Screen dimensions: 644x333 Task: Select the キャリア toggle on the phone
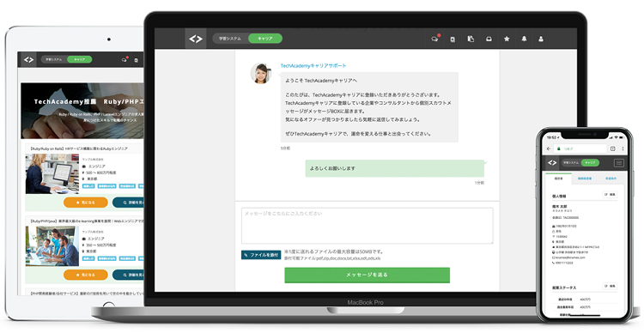(590, 163)
